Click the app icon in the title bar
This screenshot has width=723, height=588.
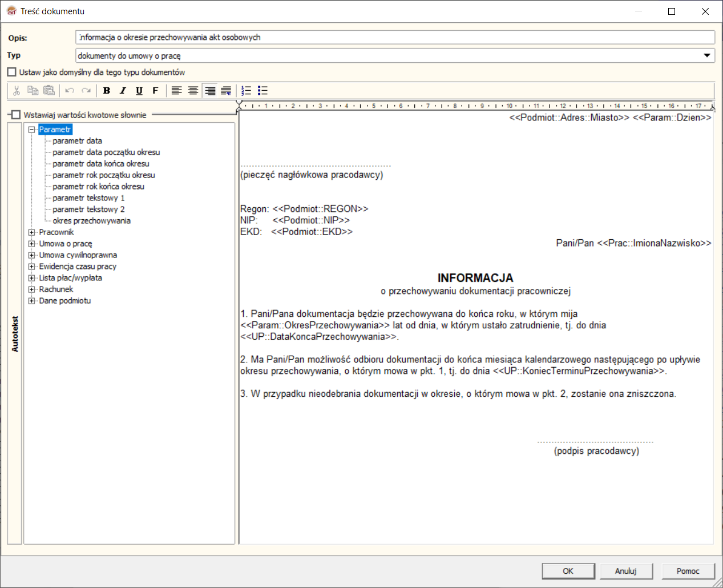pos(11,11)
